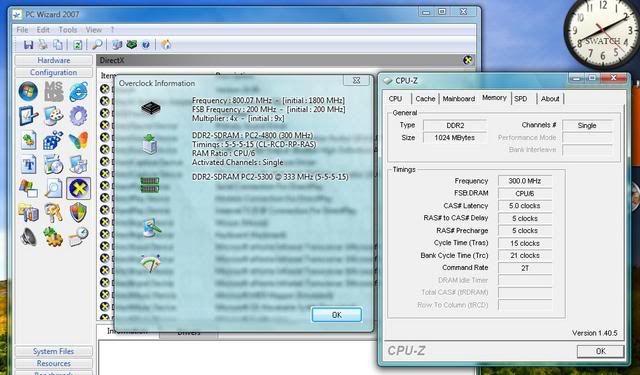Open the clock and calendar sidebar icon

pyautogui.click(x=78, y=237)
